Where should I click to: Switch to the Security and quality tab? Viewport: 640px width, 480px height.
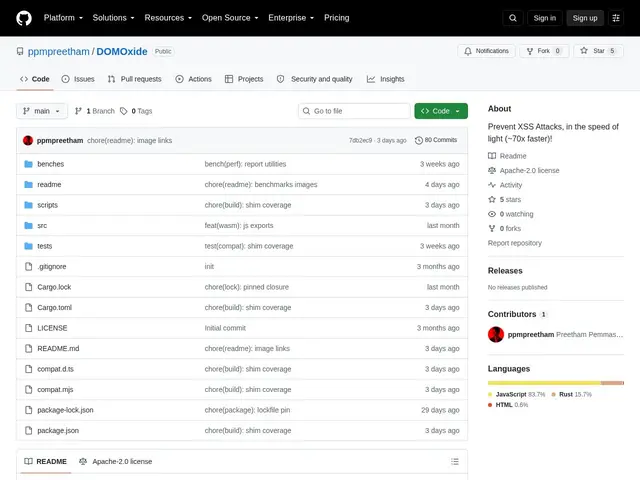pyautogui.click(x=314, y=79)
